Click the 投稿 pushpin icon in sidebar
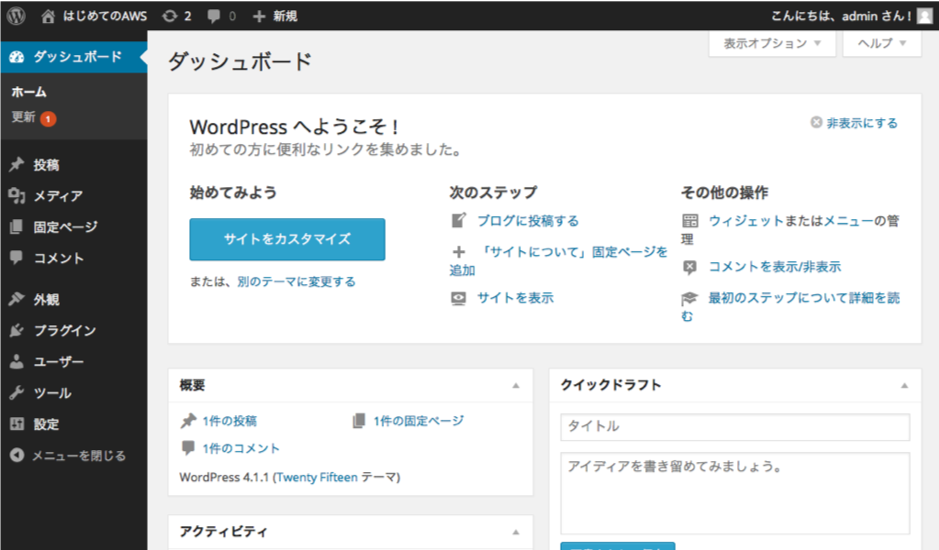This screenshot has height=550, width=939. click(x=17, y=164)
